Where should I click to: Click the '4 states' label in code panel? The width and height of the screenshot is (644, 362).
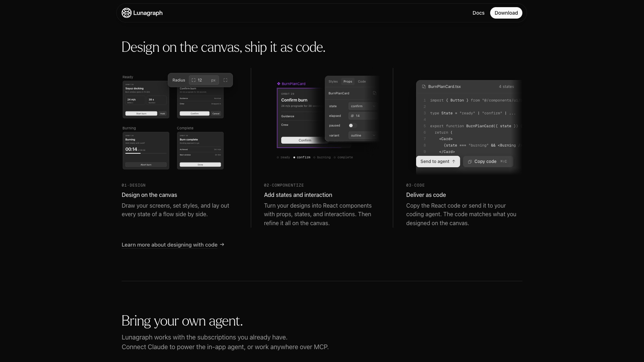(506, 86)
